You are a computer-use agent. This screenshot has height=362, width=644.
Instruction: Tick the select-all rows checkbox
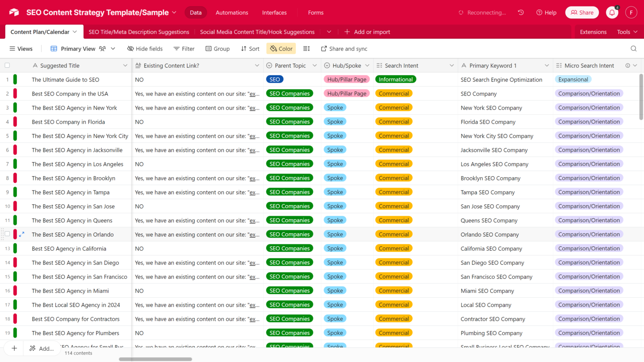pos(7,66)
